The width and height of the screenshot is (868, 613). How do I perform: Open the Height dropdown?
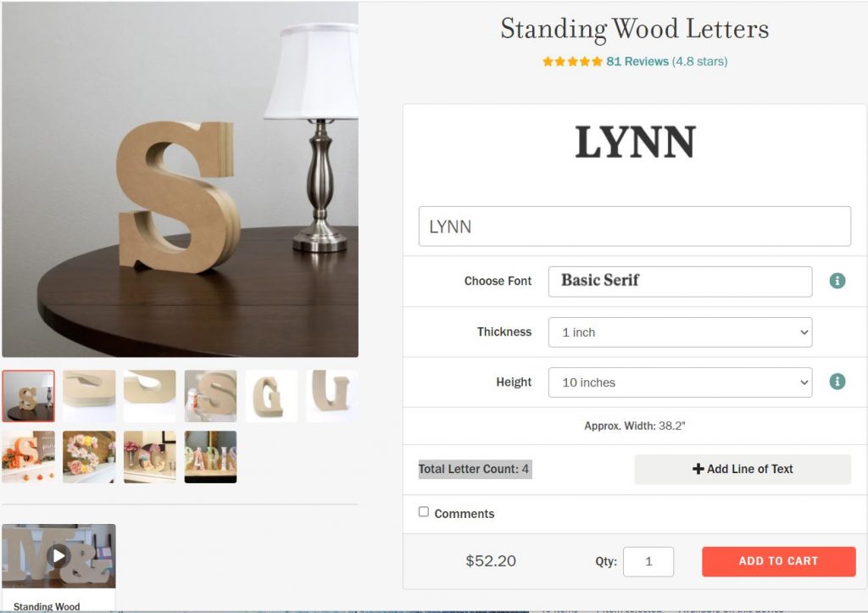point(681,382)
